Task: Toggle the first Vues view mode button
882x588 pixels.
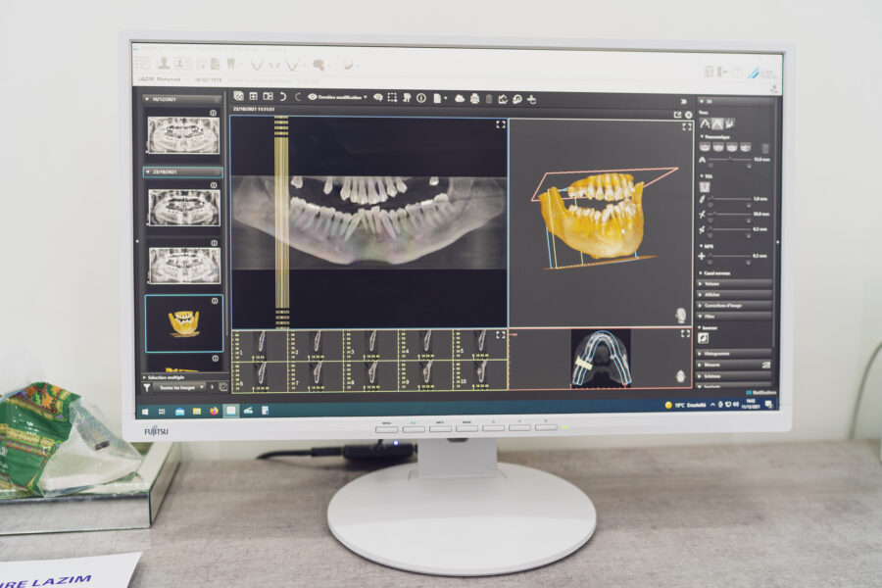Action: (704, 123)
